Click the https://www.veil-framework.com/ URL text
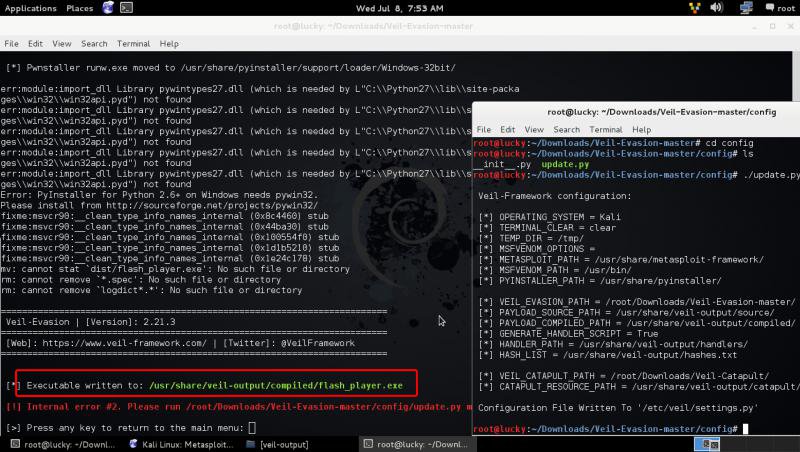Viewport: 800px width, 452px height. pos(124,343)
